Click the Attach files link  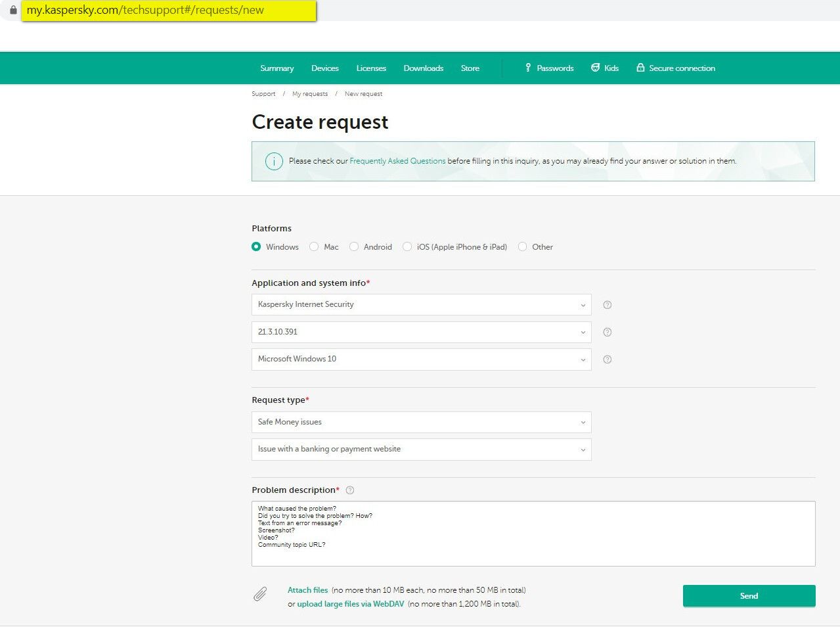tap(307, 590)
